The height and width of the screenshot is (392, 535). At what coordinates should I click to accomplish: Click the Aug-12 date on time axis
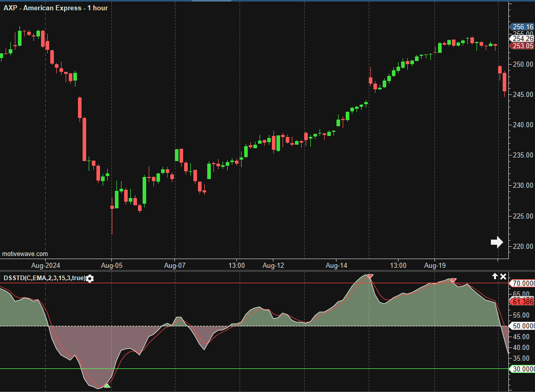click(x=273, y=266)
